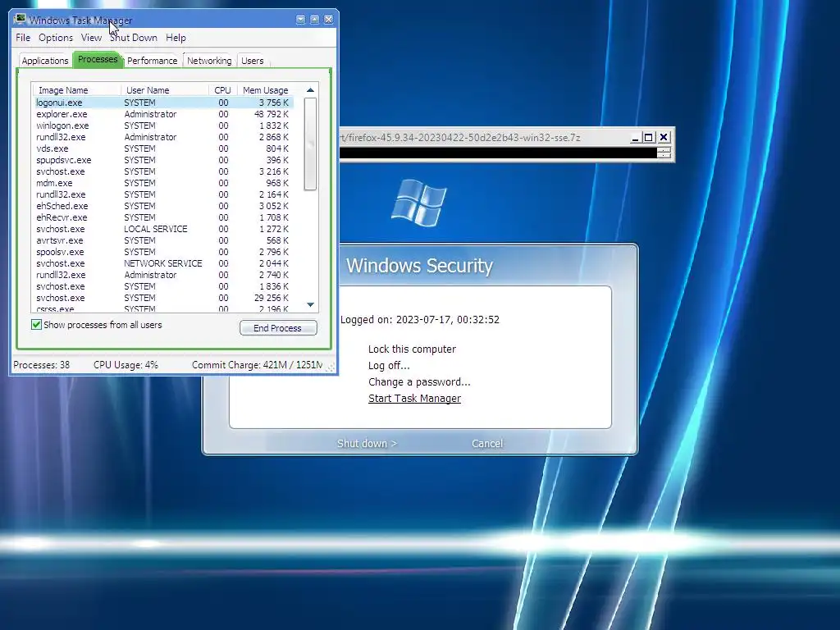Click the Task Manager title bar icon
Image resolution: width=840 pixels, height=630 pixels.
20,20
